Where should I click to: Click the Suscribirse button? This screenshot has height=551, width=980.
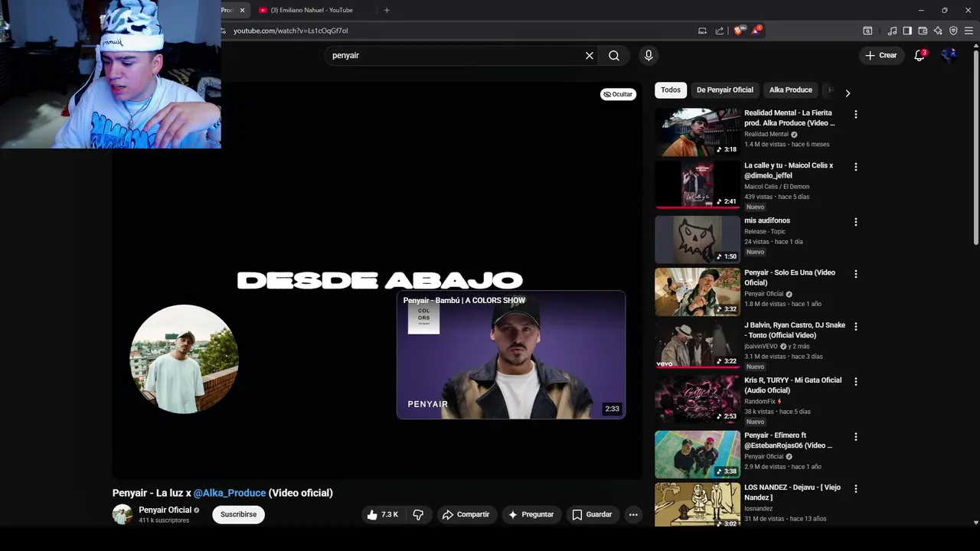point(238,514)
